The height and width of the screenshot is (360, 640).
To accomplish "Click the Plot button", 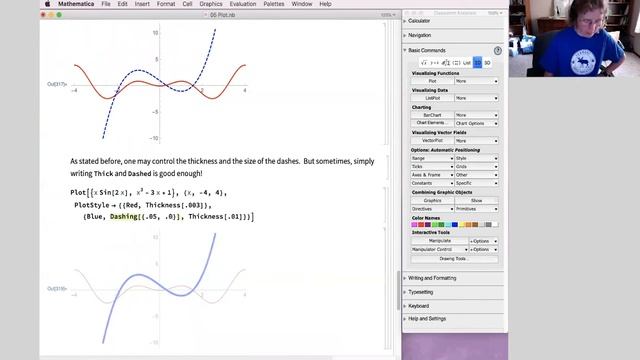I will (x=432, y=81).
